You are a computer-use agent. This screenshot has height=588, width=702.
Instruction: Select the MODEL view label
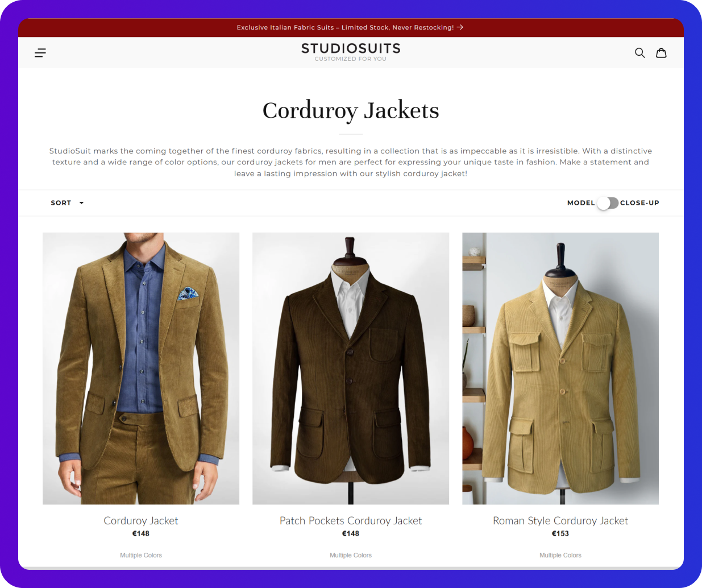pyautogui.click(x=581, y=203)
